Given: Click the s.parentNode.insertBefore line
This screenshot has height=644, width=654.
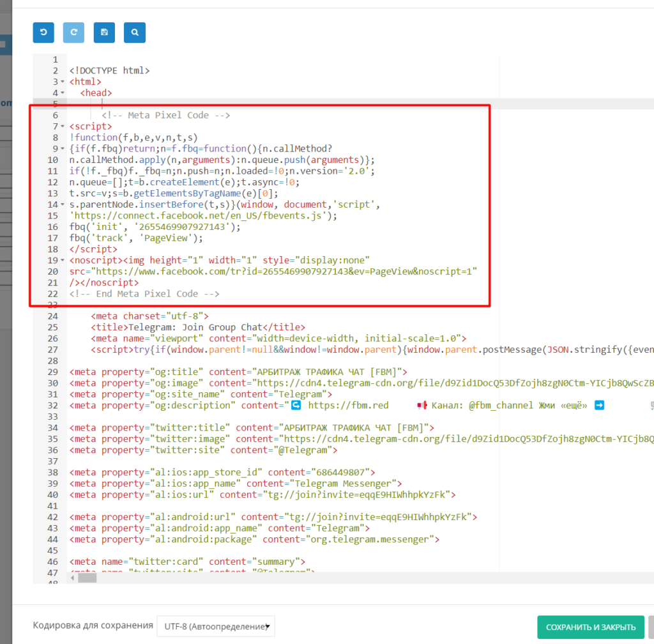Looking at the screenshot, I should [x=224, y=204].
